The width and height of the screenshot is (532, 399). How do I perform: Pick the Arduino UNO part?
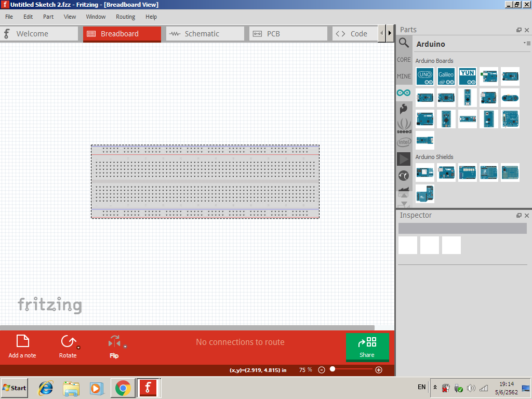point(425,76)
